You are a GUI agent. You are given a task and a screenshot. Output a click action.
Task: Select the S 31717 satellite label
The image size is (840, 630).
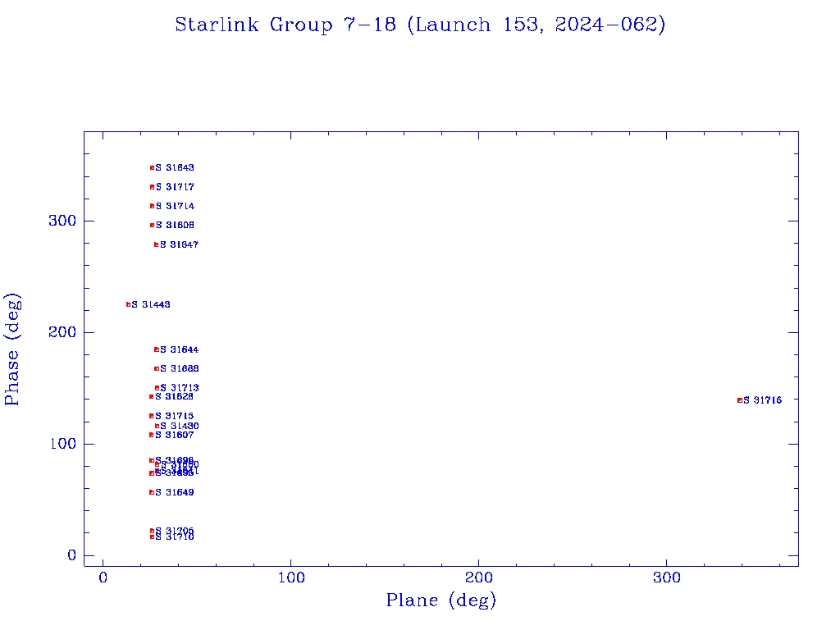coord(175,187)
